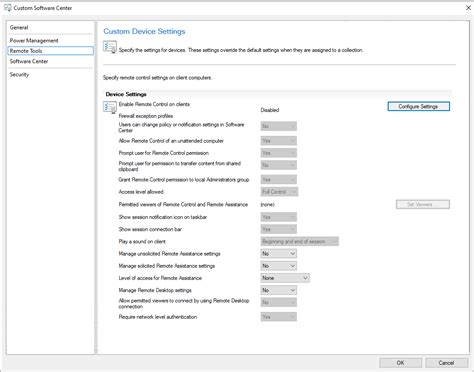
Task: Open Play a sound on client dropdown
Action: pyautogui.click(x=299, y=241)
